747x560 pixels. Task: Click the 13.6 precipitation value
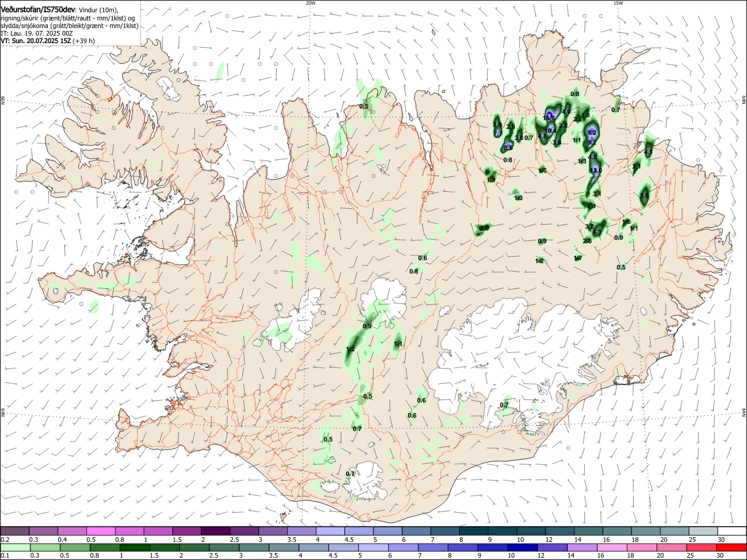pyautogui.click(x=549, y=118)
